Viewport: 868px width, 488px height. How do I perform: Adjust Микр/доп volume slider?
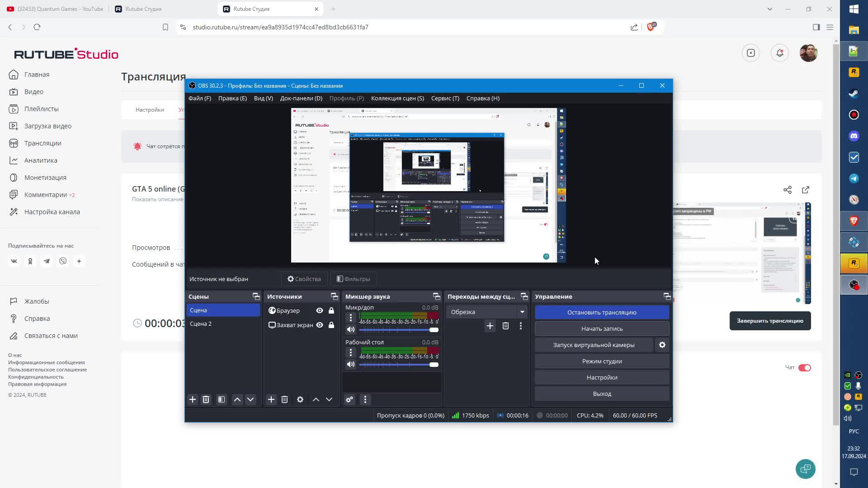point(399,330)
